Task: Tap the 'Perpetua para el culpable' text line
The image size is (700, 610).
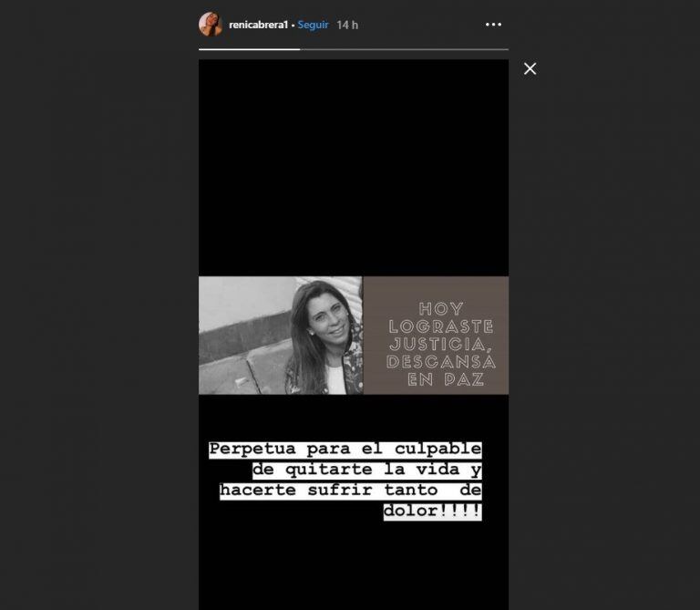Action: coord(345,450)
